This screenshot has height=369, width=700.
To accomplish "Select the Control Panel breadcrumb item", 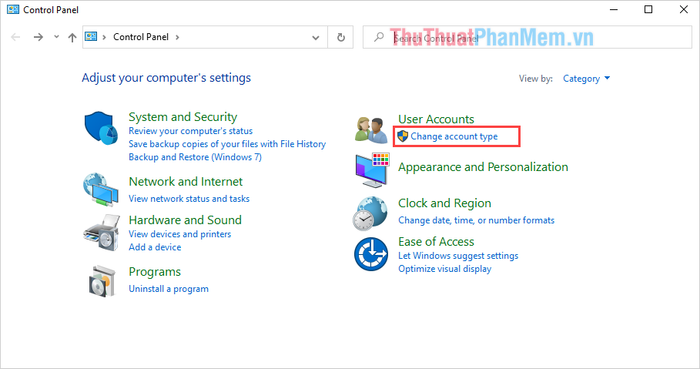I will click(141, 37).
